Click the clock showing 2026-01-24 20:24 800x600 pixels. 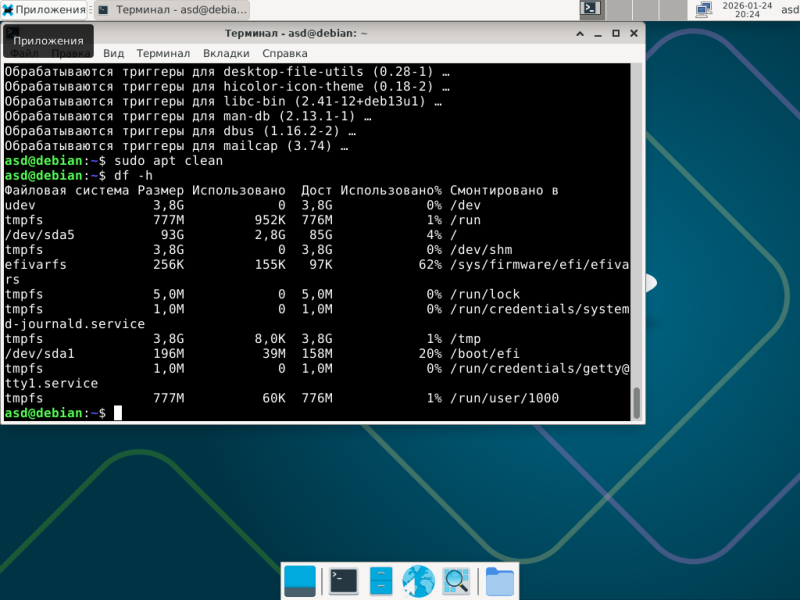747,10
